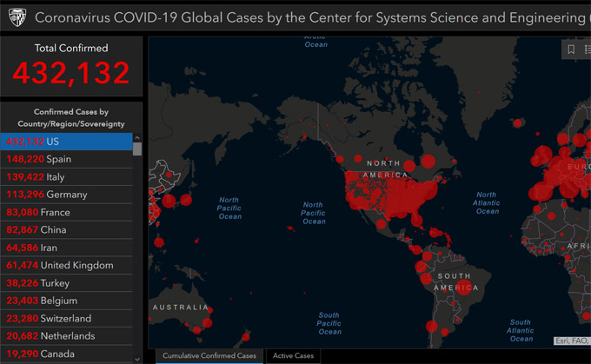Click the Iceland case marker
Screen dimensions: 591x364
(x=517, y=122)
